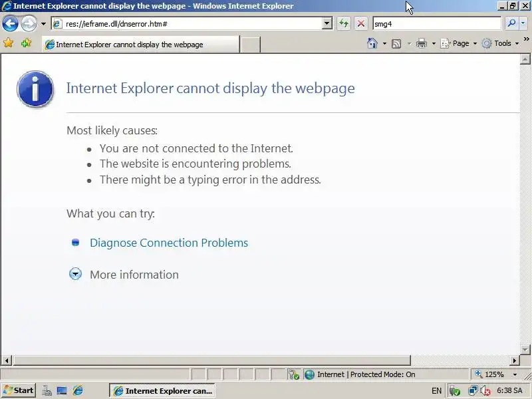Click the Refresh page icon
Viewport: 532px width, 399px height.
pyautogui.click(x=344, y=23)
